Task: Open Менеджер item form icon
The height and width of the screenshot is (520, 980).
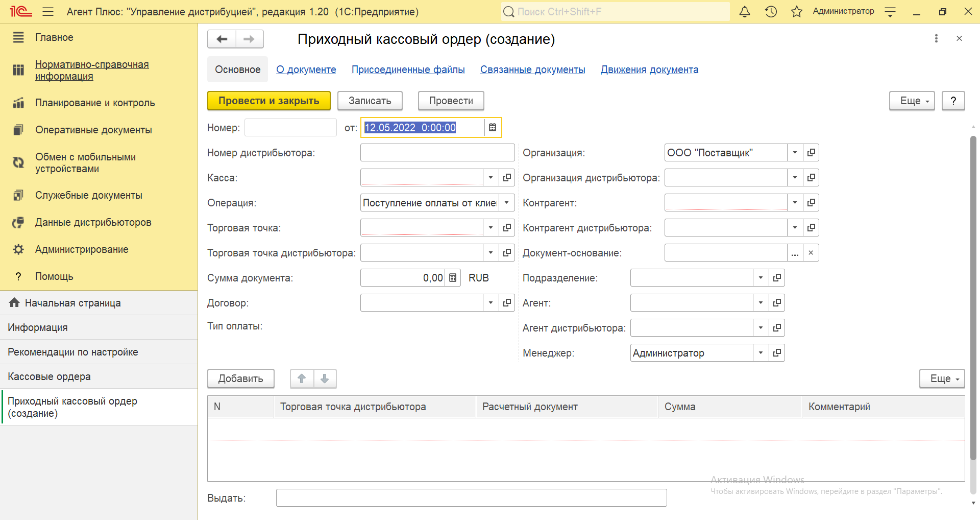Action: tap(777, 353)
